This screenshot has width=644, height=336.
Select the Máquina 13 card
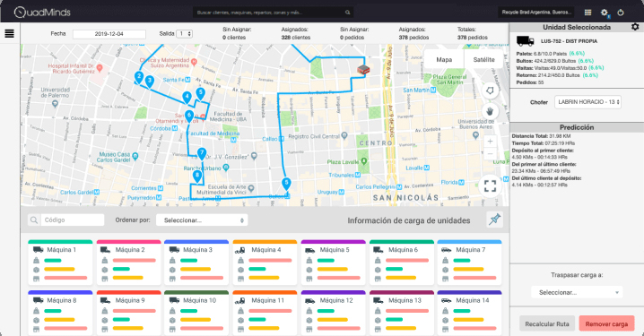[x=402, y=313]
